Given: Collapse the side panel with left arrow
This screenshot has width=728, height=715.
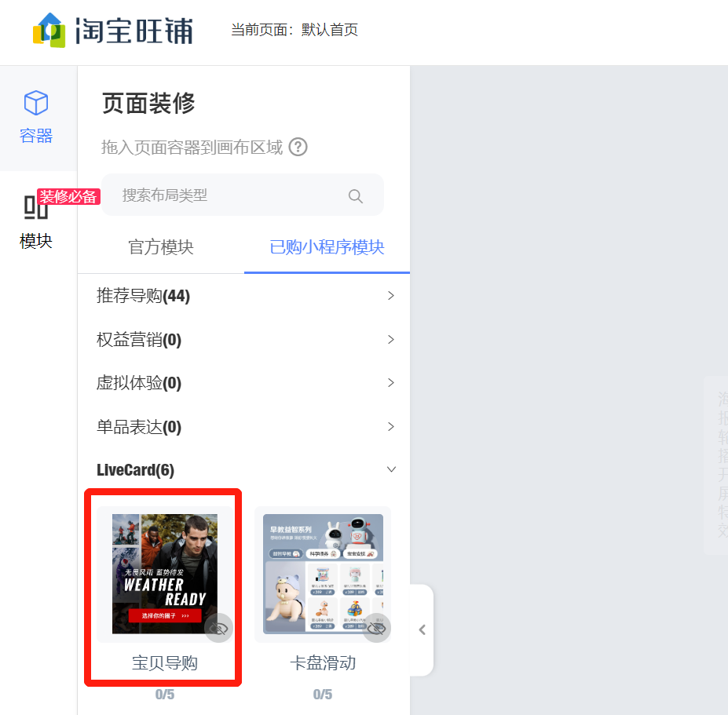Looking at the screenshot, I should [422, 629].
